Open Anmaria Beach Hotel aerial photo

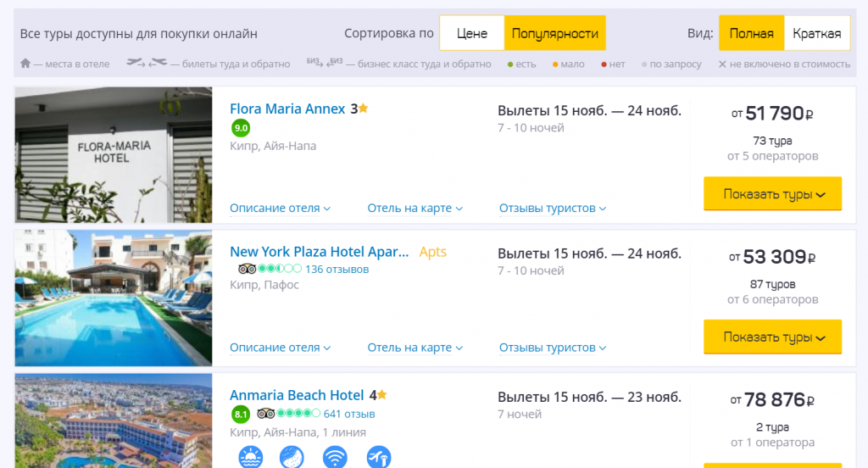[114, 421]
